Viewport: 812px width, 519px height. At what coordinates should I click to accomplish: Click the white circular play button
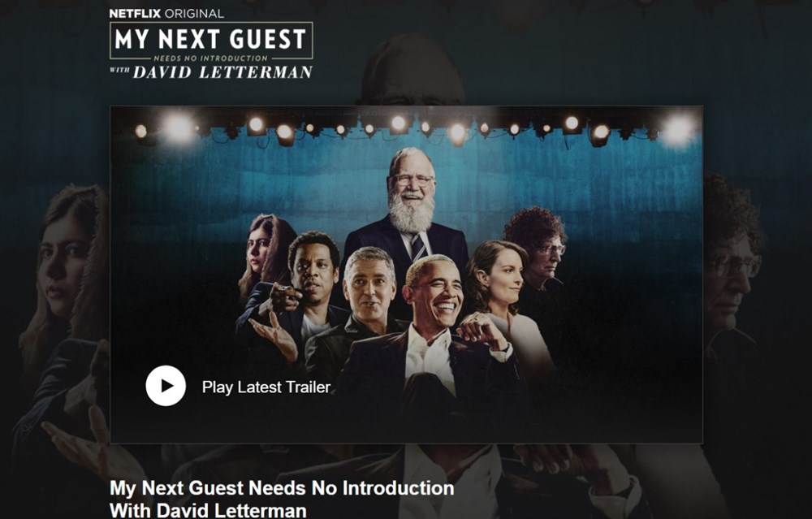166,386
